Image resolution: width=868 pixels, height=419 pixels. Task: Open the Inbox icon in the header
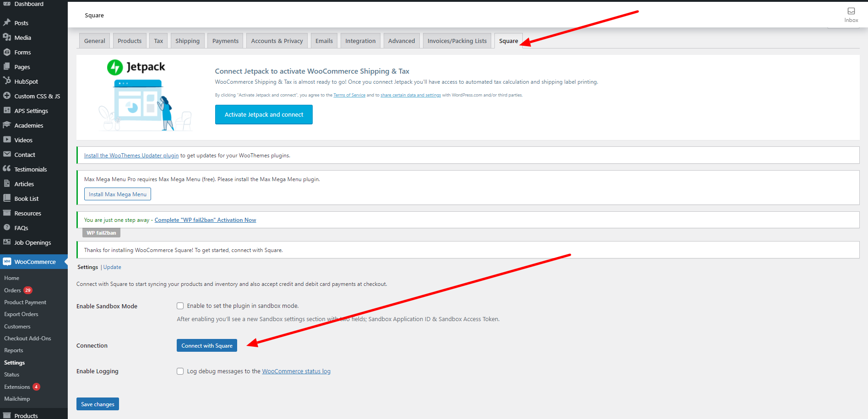[x=851, y=11]
